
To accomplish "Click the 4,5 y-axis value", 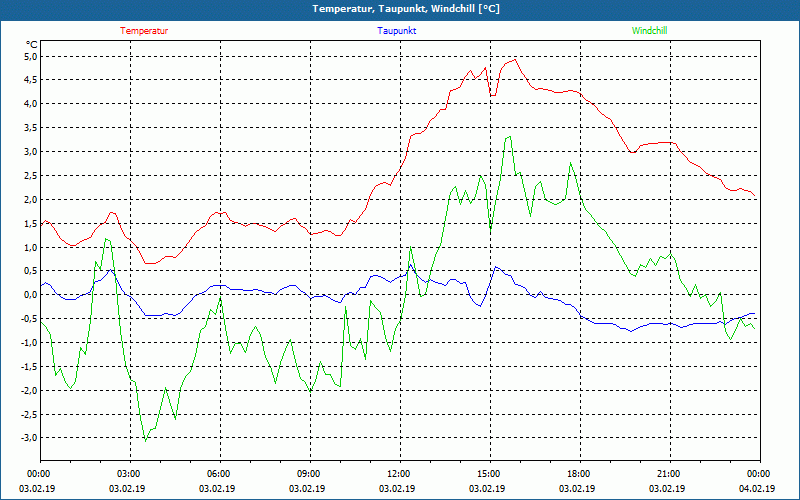I will click(31, 80).
